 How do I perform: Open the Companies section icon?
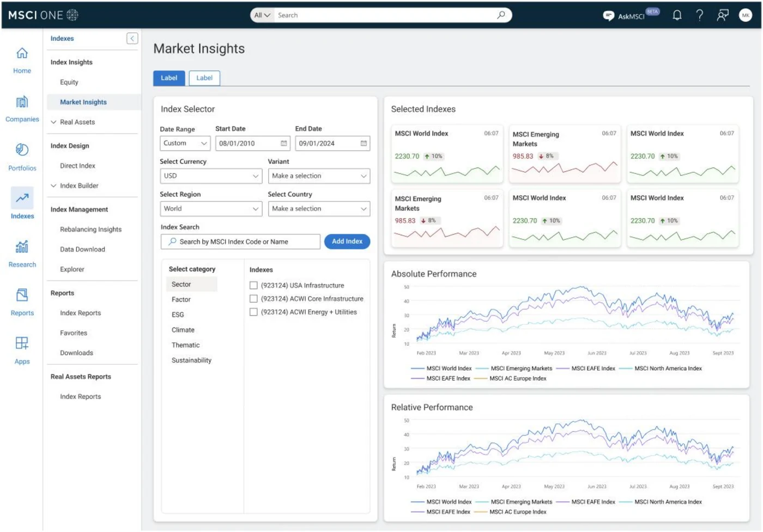click(x=22, y=102)
